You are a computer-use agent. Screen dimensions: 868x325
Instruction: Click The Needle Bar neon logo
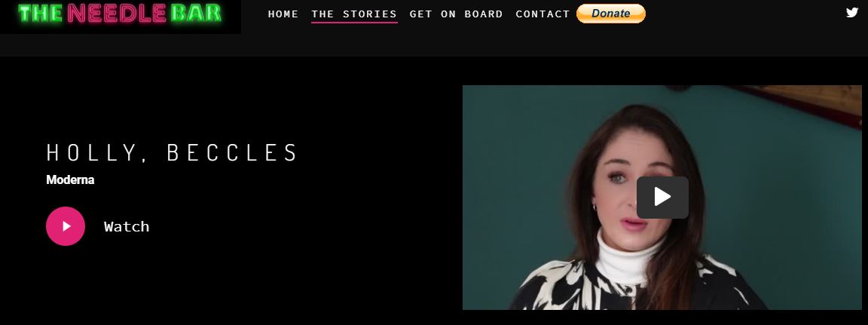click(120, 14)
